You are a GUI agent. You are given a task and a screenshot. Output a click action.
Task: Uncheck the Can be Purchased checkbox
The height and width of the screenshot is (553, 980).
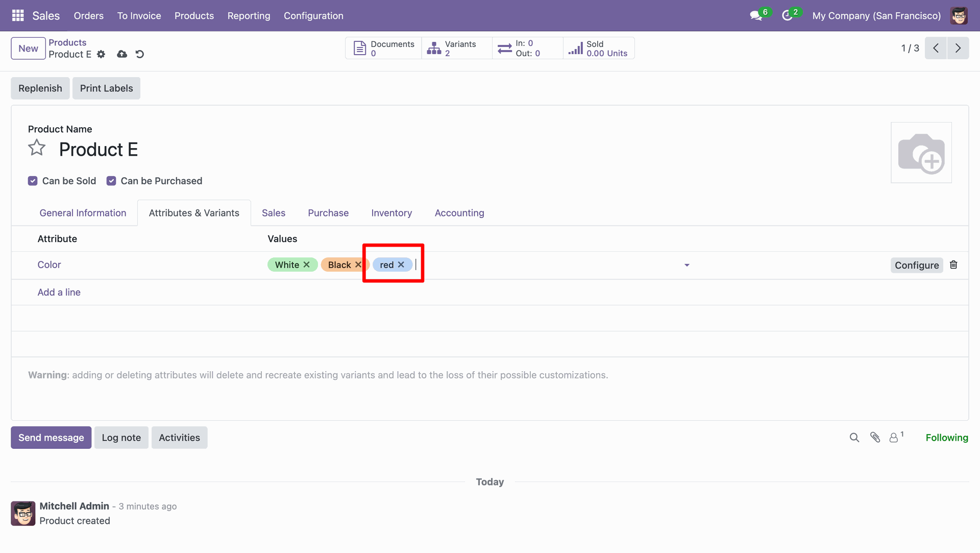click(x=111, y=181)
